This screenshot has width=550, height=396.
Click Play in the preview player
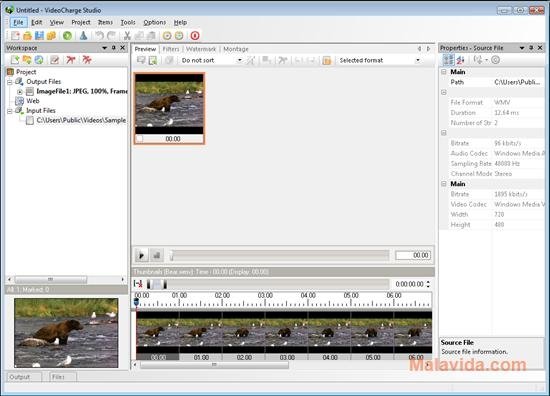pyautogui.click(x=141, y=255)
